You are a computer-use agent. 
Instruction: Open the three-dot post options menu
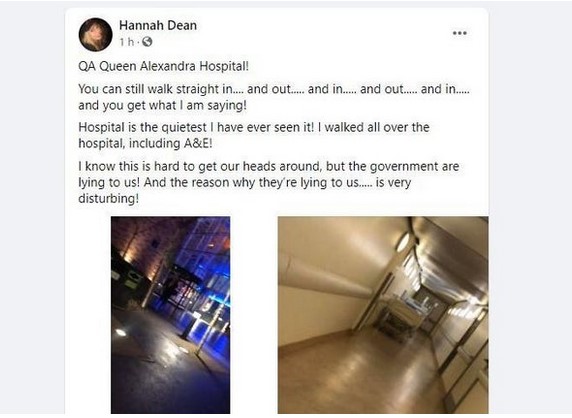[x=460, y=33]
